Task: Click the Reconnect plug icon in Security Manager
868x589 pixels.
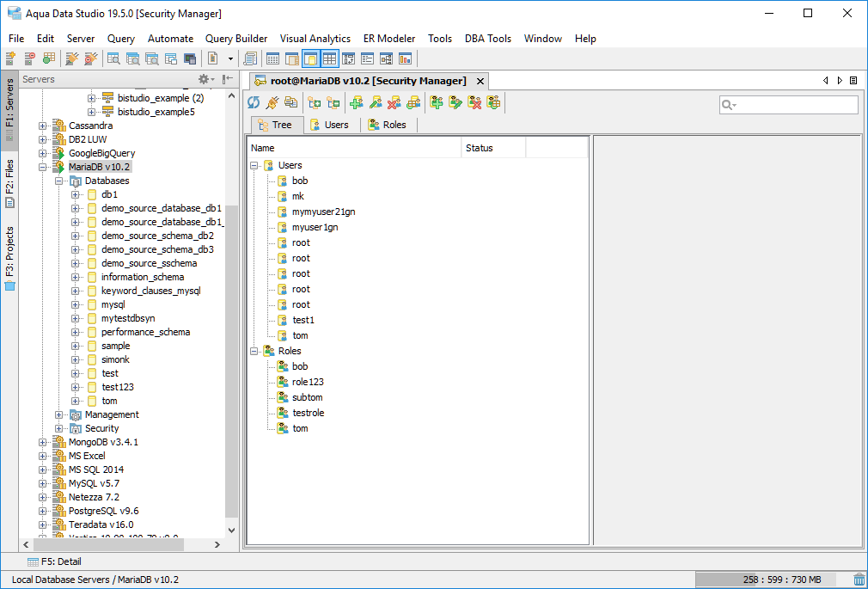Action: point(272,102)
